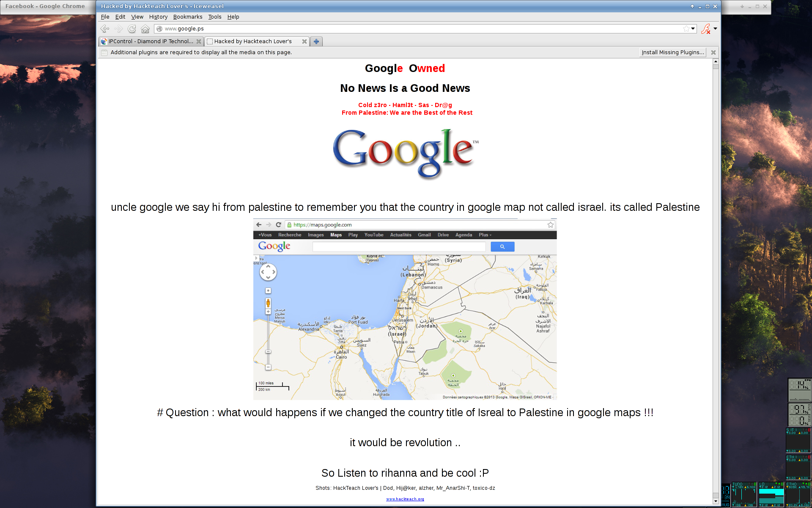Click the clock widget at bottom right
The width and height of the screenshot is (812, 508).
coord(726,495)
